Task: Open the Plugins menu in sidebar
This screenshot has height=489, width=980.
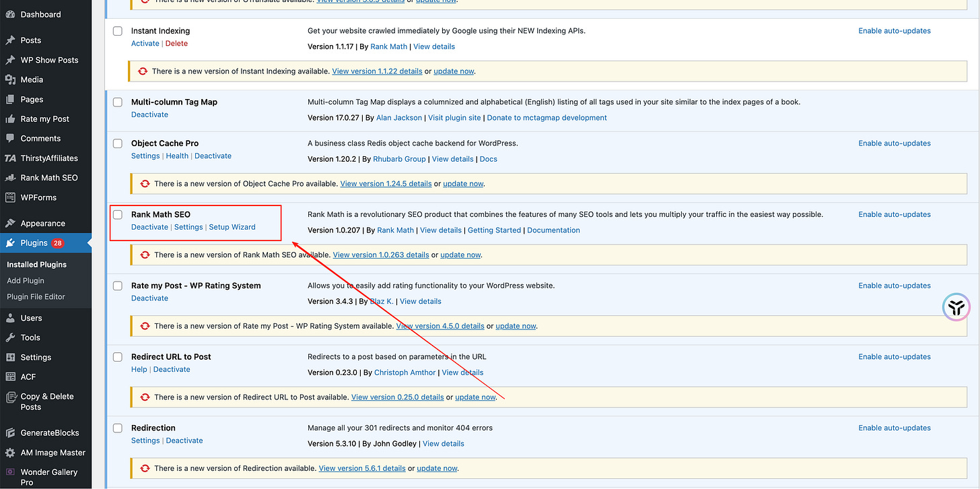Action: tap(46, 242)
